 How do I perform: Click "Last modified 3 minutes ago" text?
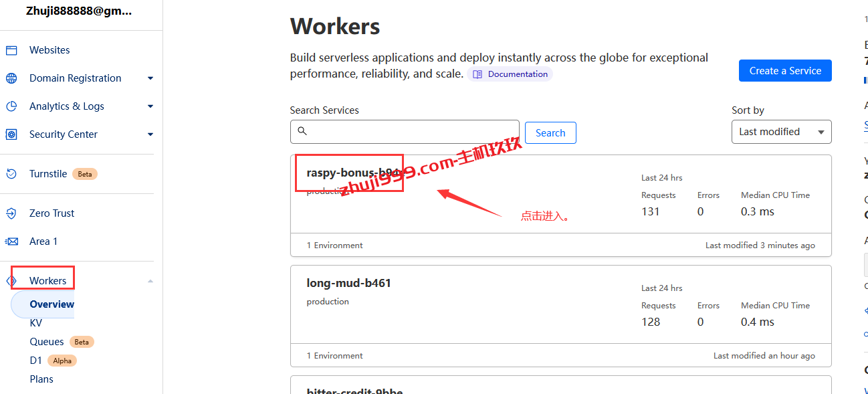click(760, 245)
